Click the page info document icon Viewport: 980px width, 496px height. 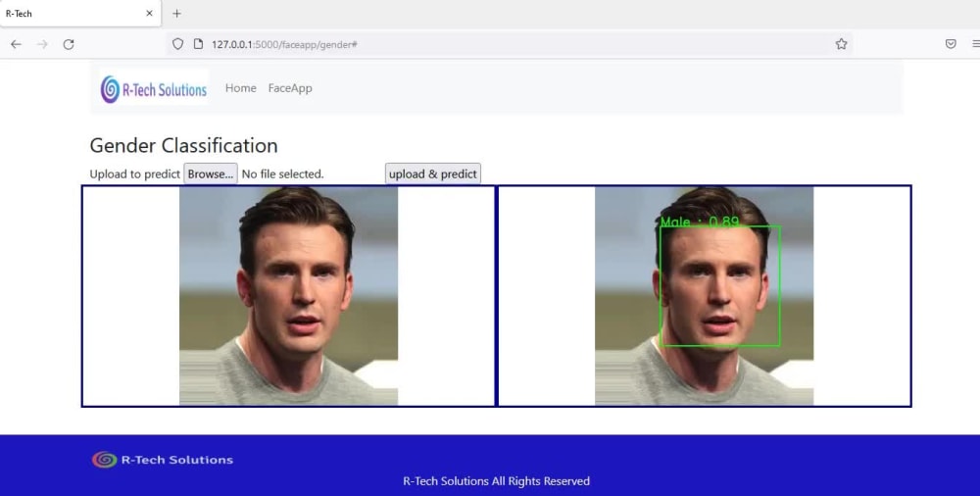tap(198, 44)
